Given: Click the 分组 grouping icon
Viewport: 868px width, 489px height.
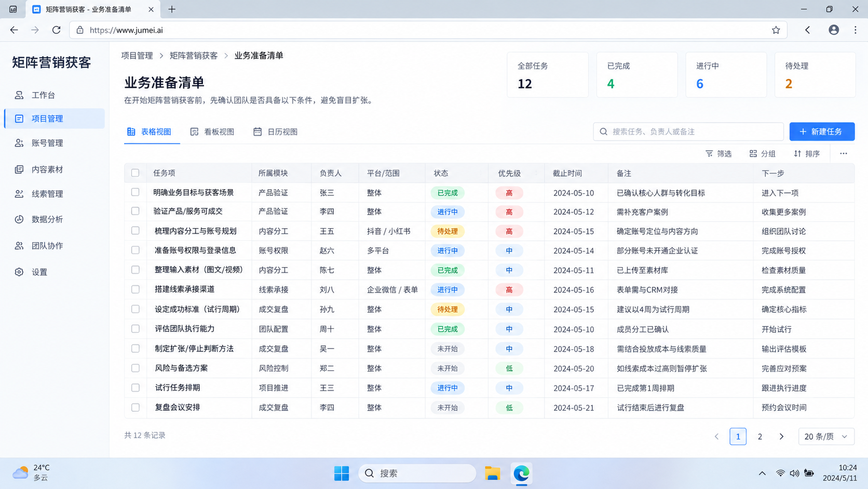Looking at the screenshot, I should [x=753, y=153].
